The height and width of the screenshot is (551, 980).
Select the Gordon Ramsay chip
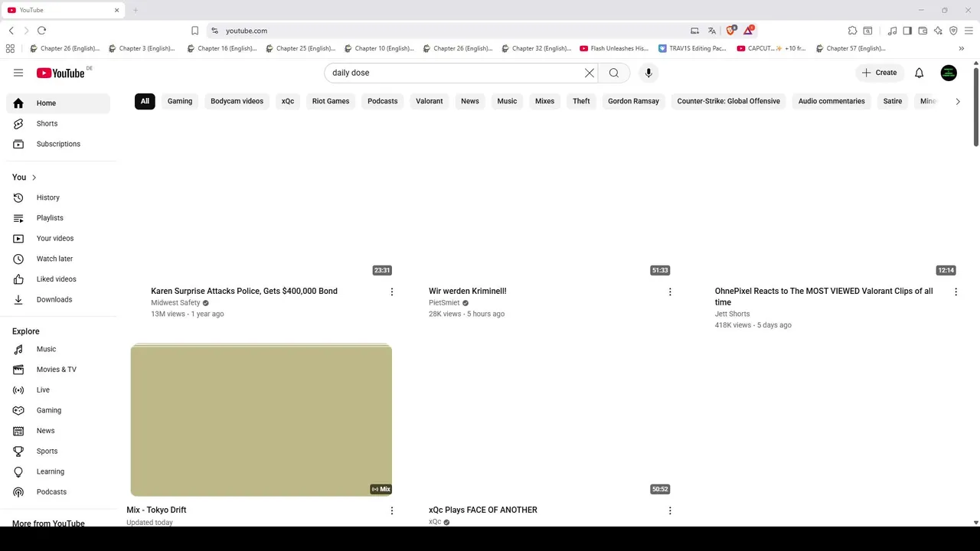coord(633,101)
